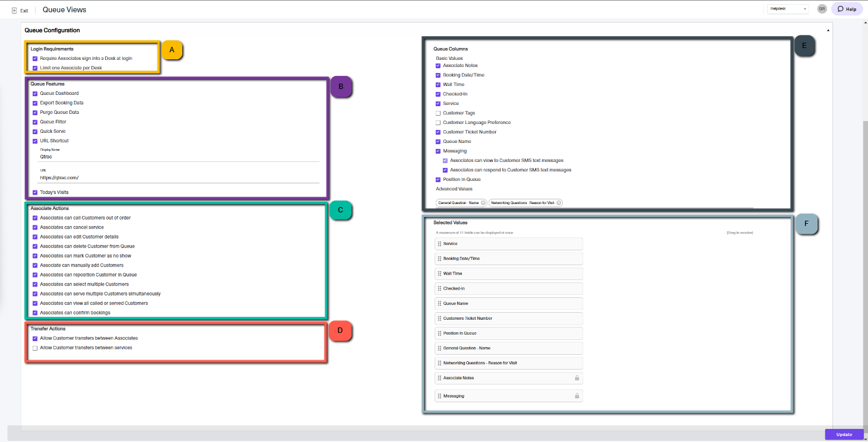Click the Update button
This screenshot has height=442, width=868.
click(844, 434)
